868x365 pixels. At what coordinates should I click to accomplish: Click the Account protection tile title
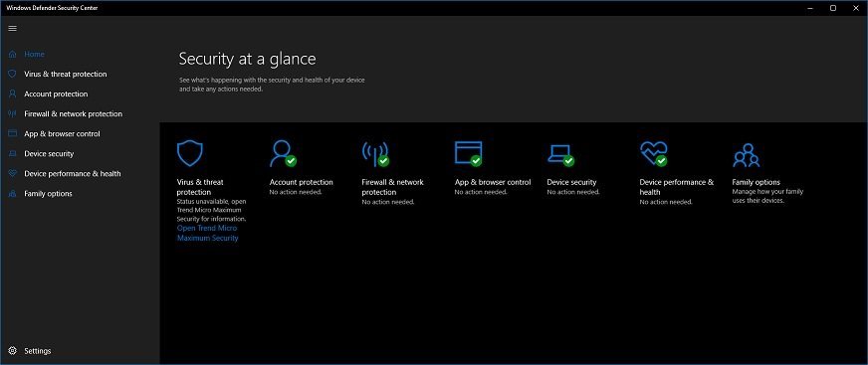click(302, 182)
